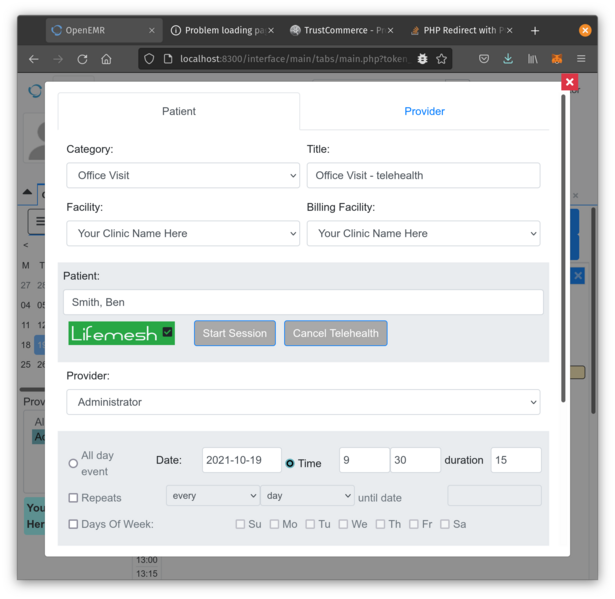Close the appointment dialog with red X
Image resolution: width=615 pixels, height=599 pixels.
[569, 82]
